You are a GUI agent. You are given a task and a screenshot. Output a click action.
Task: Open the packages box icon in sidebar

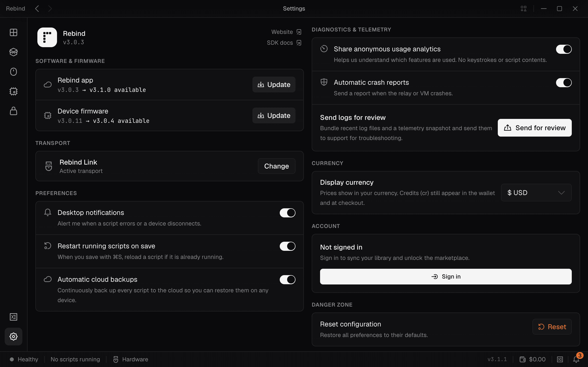coord(14,52)
